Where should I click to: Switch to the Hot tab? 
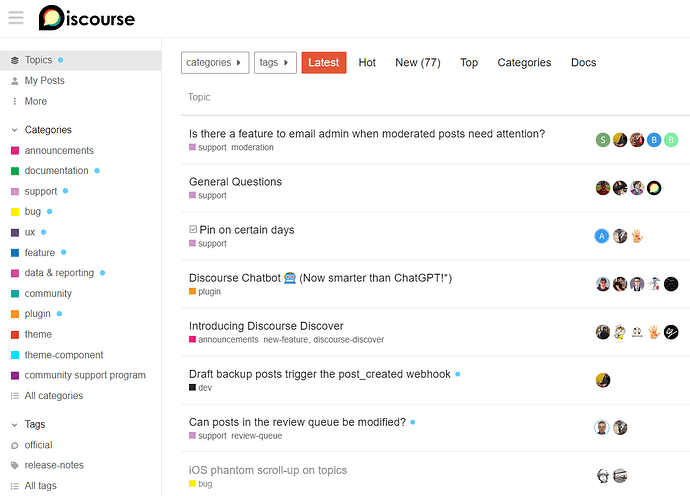coord(367,62)
